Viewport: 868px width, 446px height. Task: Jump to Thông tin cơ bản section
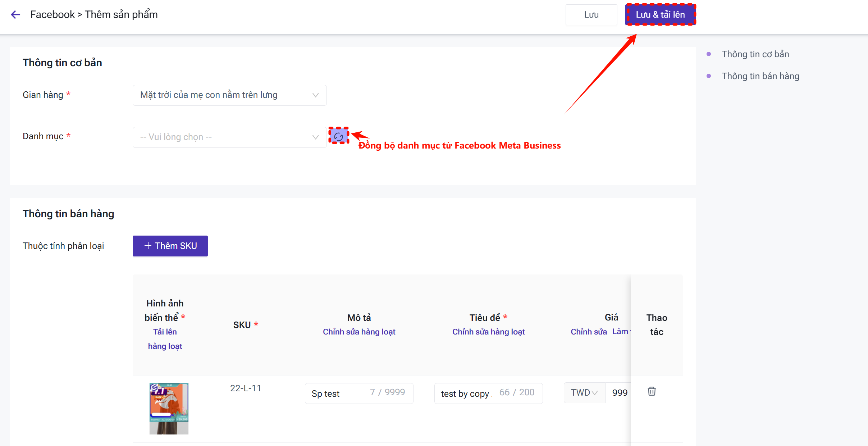pyautogui.click(x=755, y=54)
